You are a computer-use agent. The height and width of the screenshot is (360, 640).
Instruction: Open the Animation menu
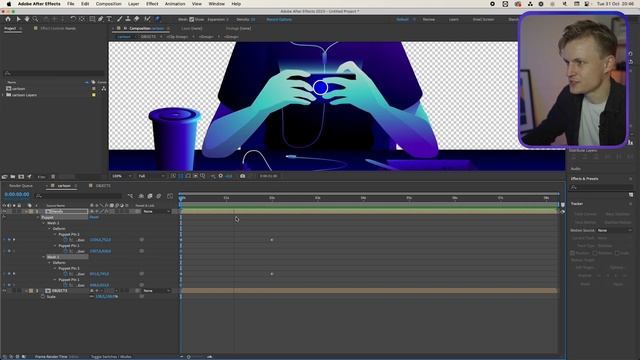[175, 4]
